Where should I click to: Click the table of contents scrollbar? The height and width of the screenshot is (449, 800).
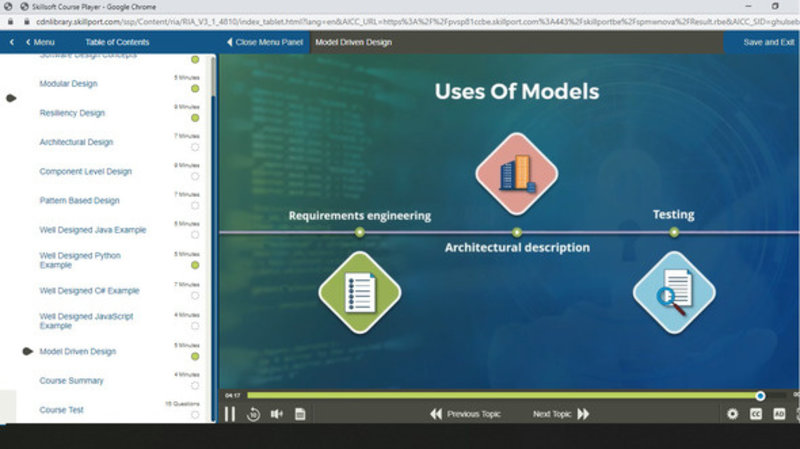click(x=213, y=77)
